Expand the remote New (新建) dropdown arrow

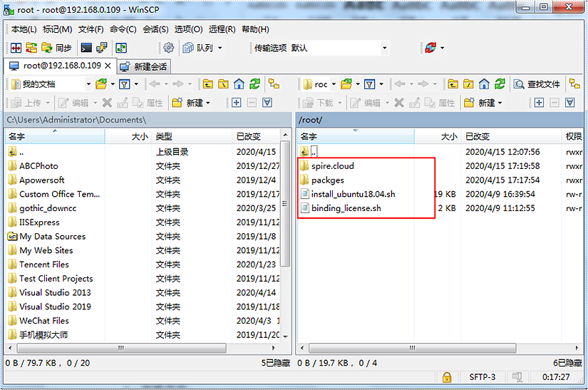(500, 103)
